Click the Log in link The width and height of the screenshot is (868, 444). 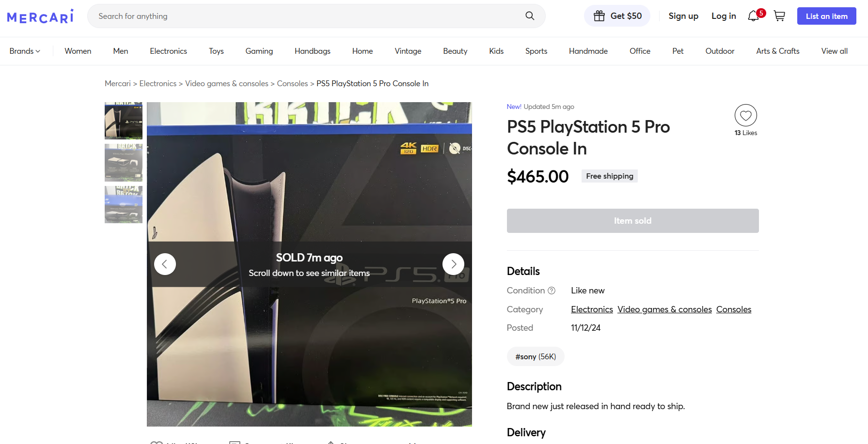point(724,16)
